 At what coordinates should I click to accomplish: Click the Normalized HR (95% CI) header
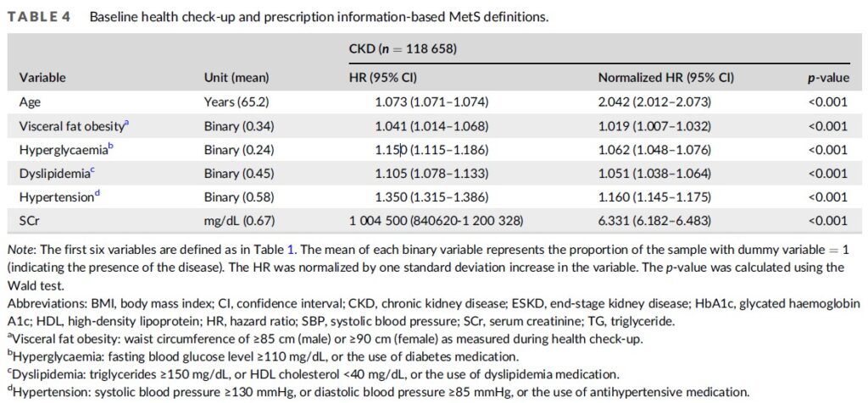[666, 78]
